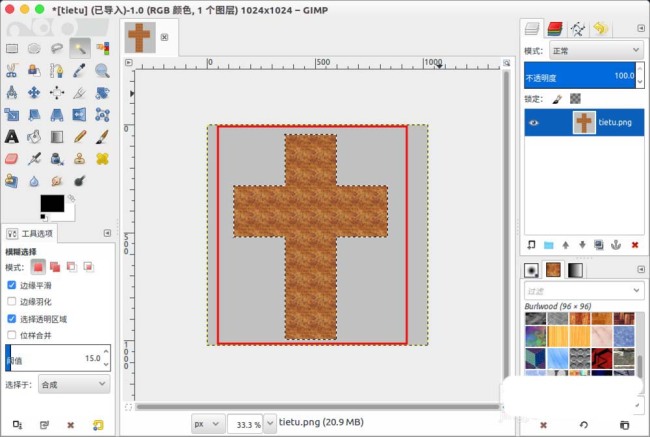Select the Flip tool
This screenshot has width=650, height=437.
pyautogui.click(x=79, y=114)
